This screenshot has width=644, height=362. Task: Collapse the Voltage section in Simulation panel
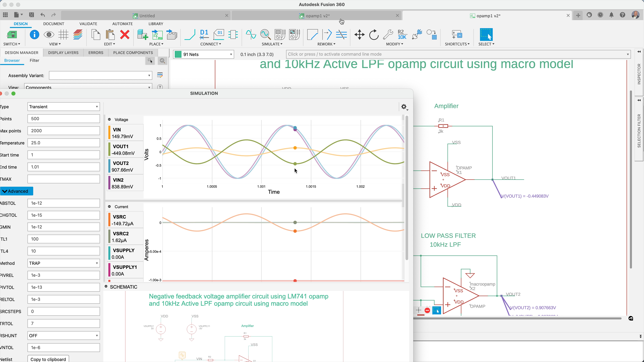(109, 119)
